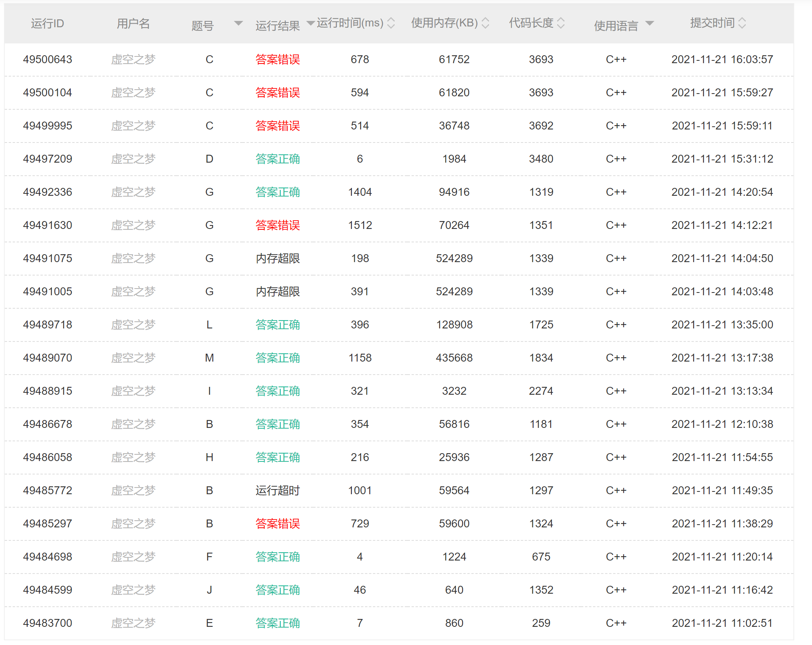Sort by memory used (KB) arrows
The height and width of the screenshot is (645, 812).
click(x=485, y=23)
